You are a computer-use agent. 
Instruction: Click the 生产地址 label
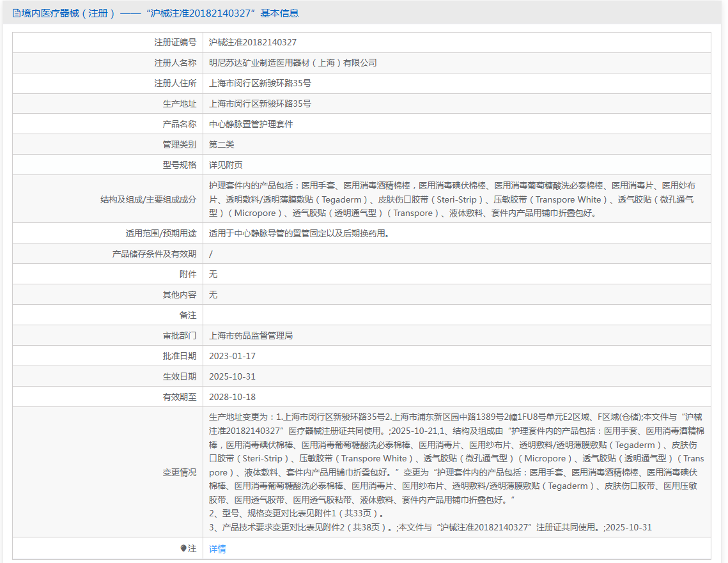coord(180,104)
